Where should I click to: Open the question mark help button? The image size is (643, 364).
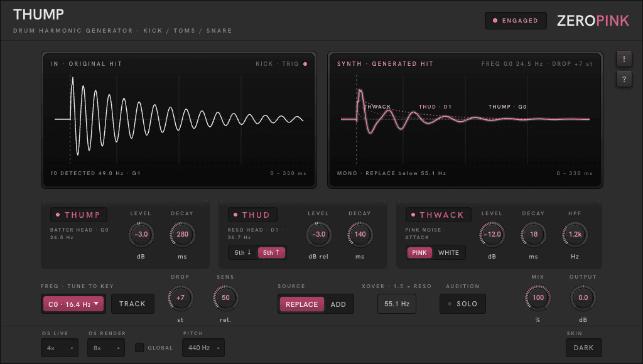click(x=624, y=79)
